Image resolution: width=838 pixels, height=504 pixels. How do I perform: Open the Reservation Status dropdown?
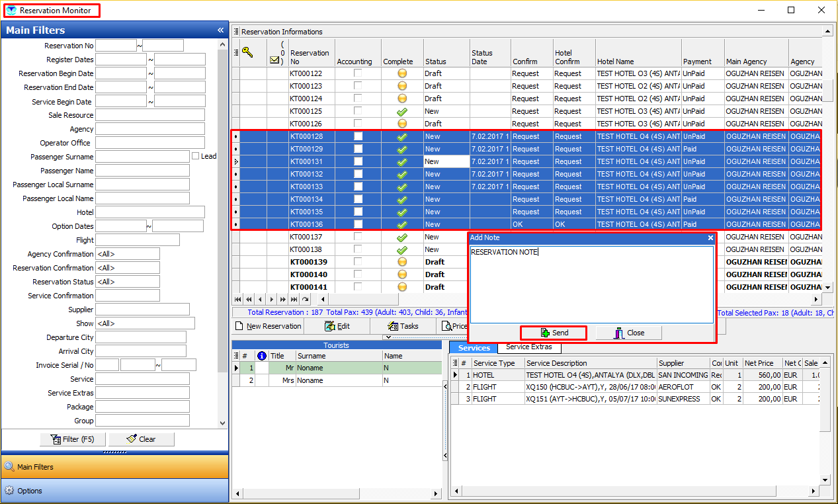coord(127,282)
